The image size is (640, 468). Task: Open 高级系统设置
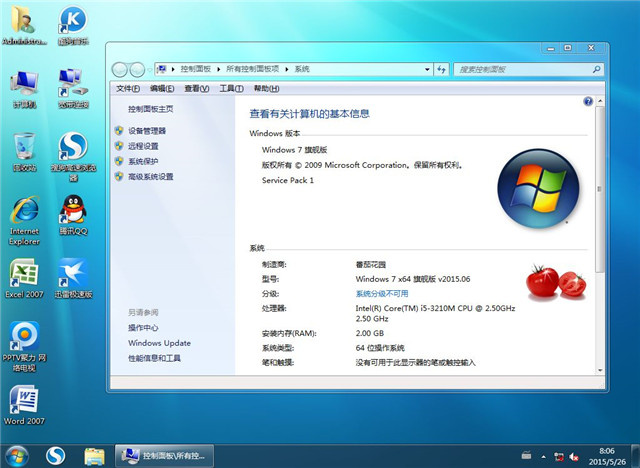pyautogui.click(x=151, y=177)
